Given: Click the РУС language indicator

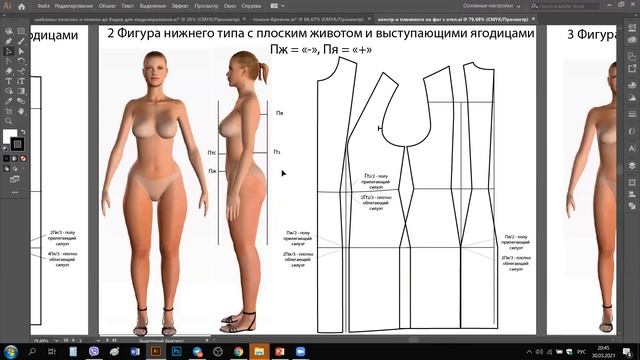Looking at the screenshot, I should coord(582,351).
